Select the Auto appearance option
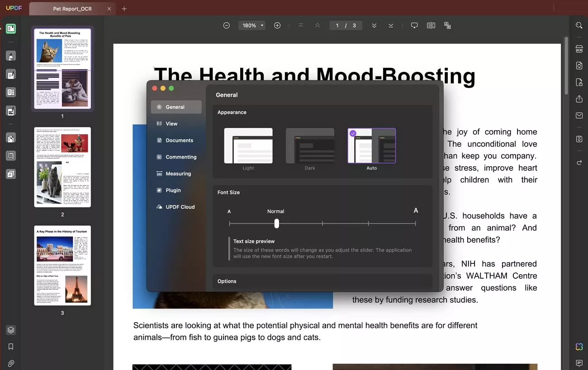Image resolution: width=588 pixels, height=370 pixels. pyautogui.click(x=371, y=146)
